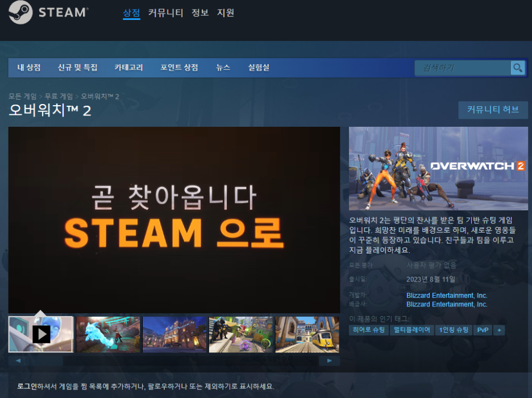
Task: Click 오버워치 2 breadcrumb link
Action: coord(100,96)
